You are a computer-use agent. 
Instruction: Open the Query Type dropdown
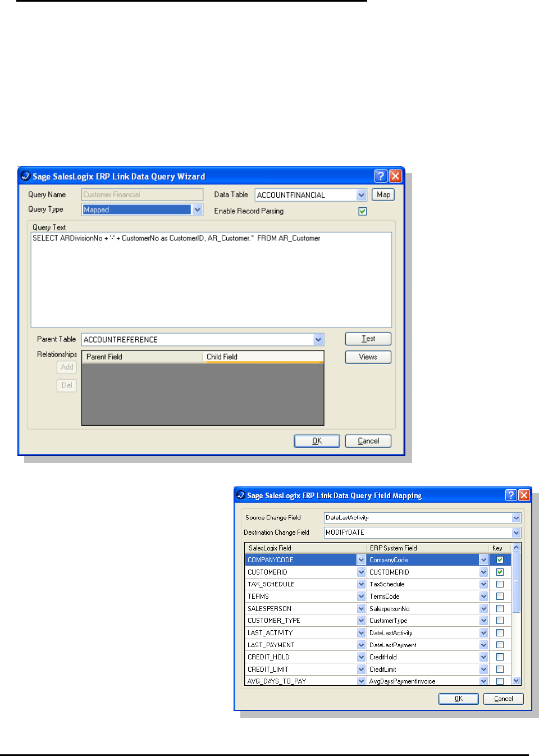[x=197, y=210]
